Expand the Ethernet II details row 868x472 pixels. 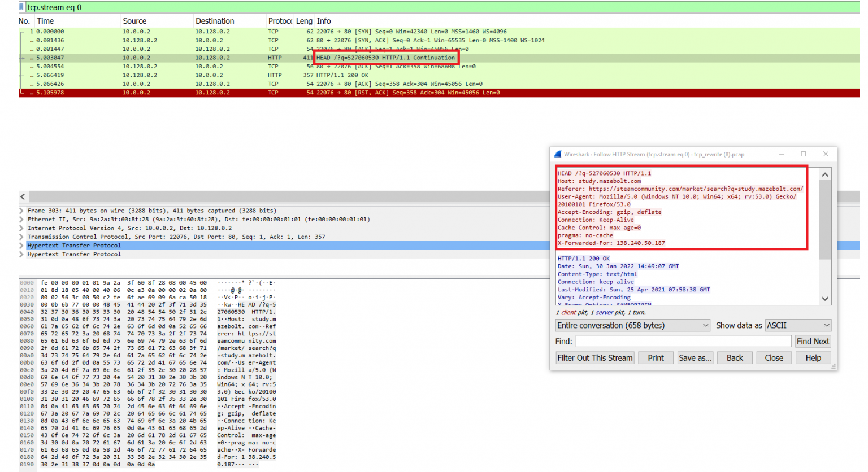click(22, 220)
